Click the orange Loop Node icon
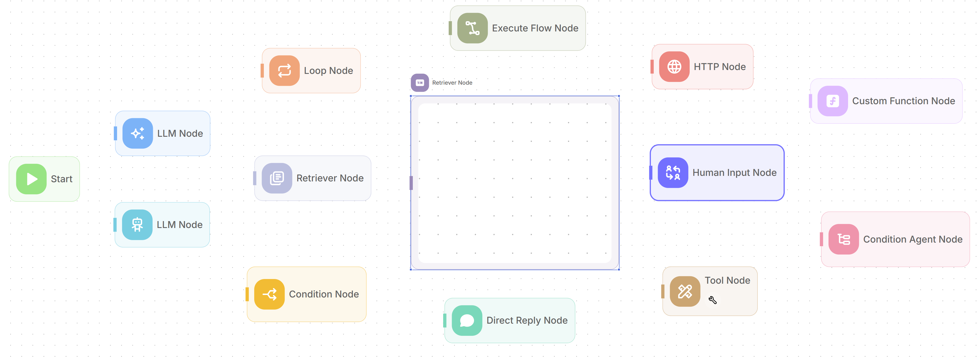The height and width of the screenshot is (357, 980). coord(284,70)
